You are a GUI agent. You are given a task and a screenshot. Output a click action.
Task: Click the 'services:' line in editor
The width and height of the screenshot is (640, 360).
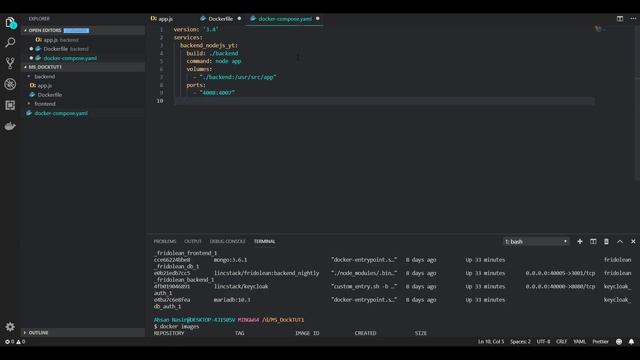click(188, 38)
